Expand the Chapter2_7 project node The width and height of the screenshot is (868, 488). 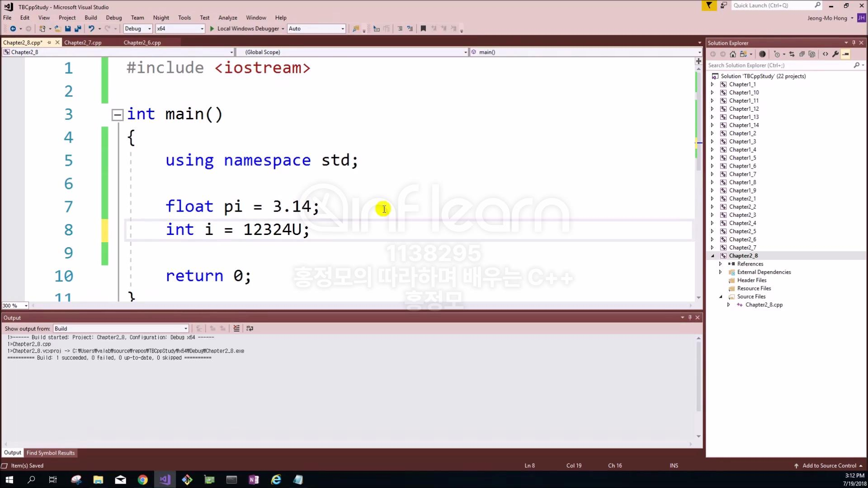pyautogui.click(x=712, y=248)
